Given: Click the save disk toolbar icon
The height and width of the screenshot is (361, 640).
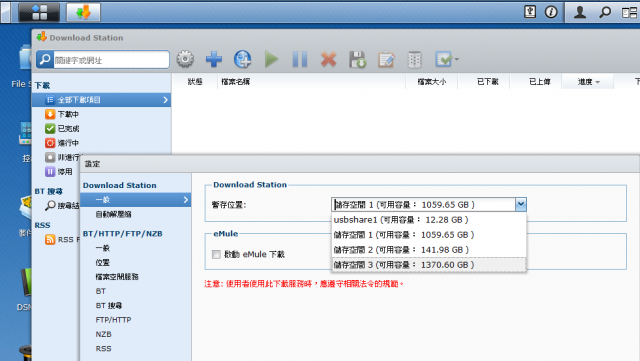Looking at the screenshot, I should tap(358, 59).
